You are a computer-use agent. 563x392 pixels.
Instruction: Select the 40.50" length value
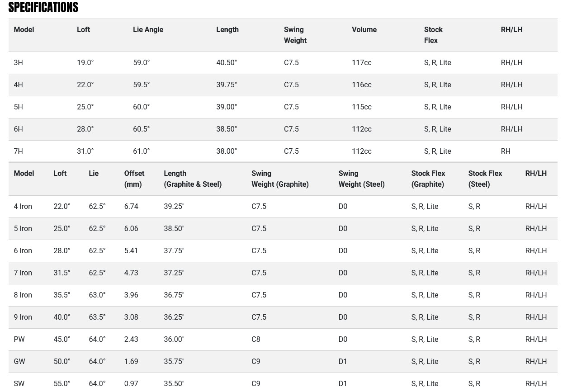click(226, 63)
